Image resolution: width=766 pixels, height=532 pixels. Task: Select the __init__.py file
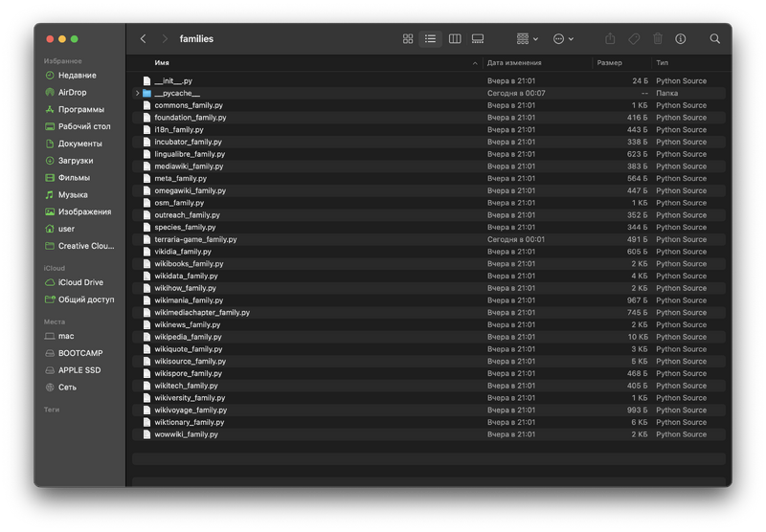[x=429, y=81]
